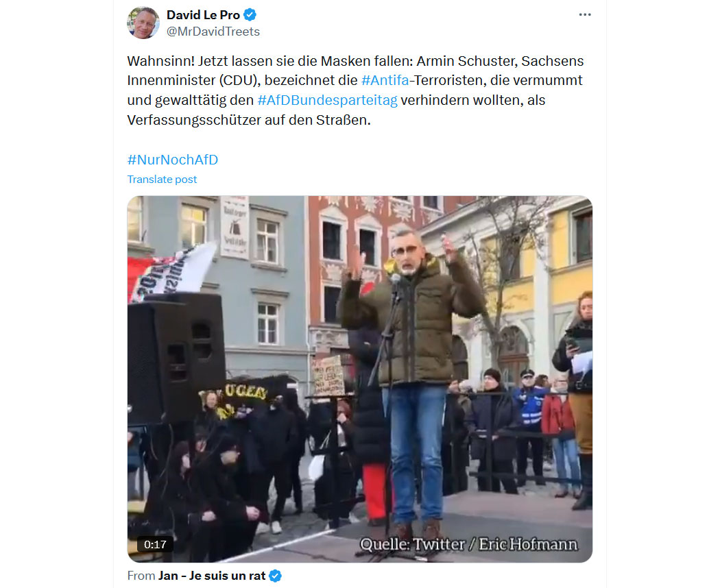720x588 pixels.
Task: Click the verified badge beside Jan
Action: 275,576
